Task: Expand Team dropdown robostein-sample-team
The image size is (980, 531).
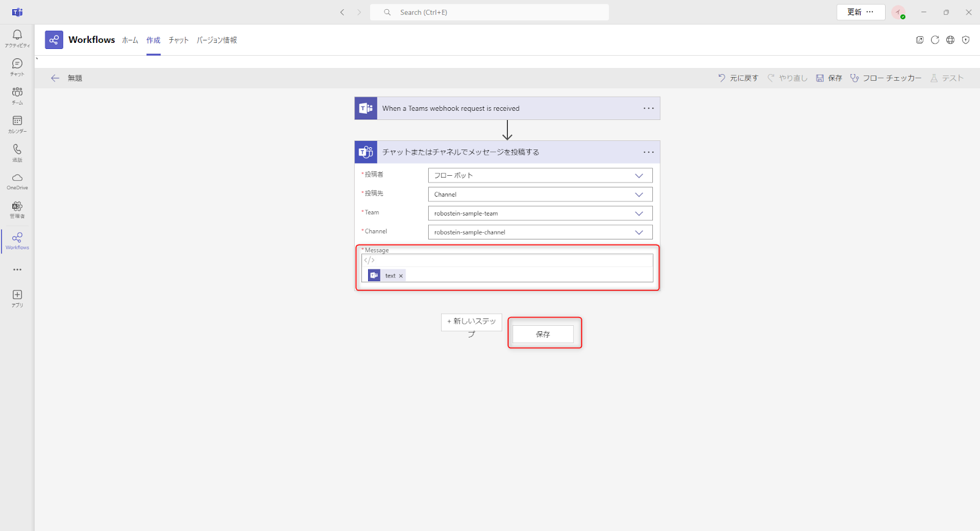Action: click(540, 213)
